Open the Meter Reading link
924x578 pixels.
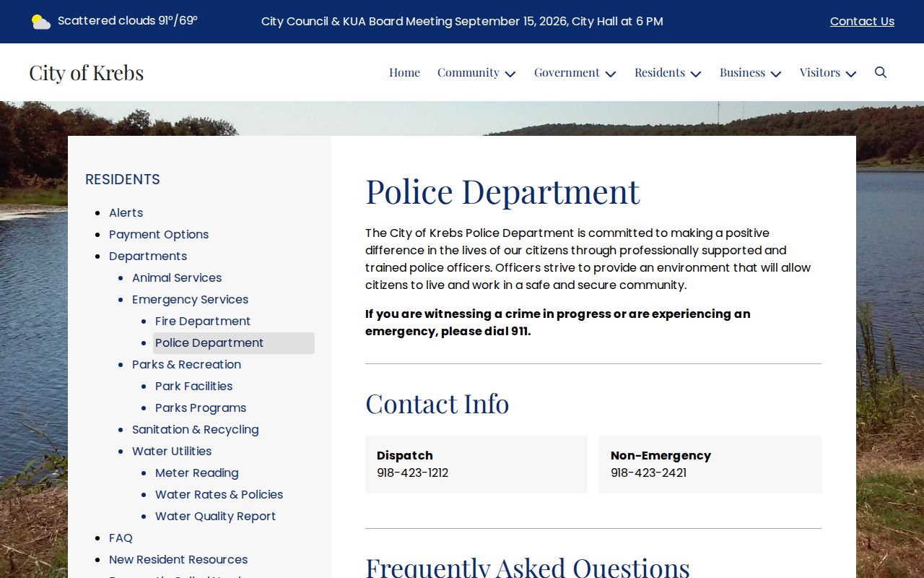(197, 473)
